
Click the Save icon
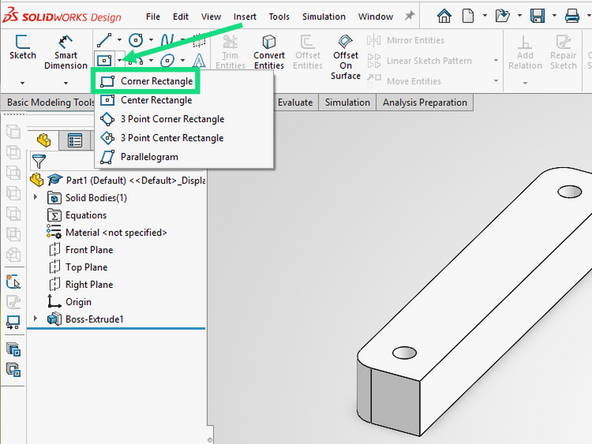click(x=537, y=16)
